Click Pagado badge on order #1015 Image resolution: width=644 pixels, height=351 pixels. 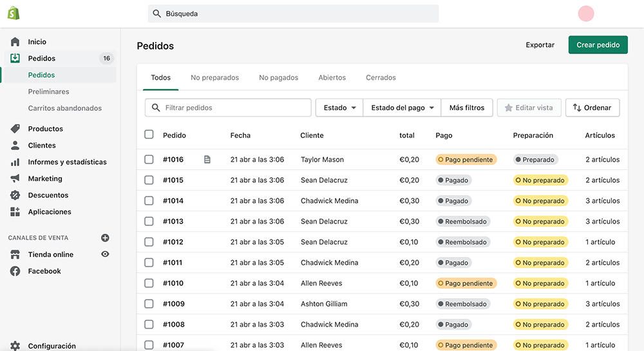[x=453, y=180]
